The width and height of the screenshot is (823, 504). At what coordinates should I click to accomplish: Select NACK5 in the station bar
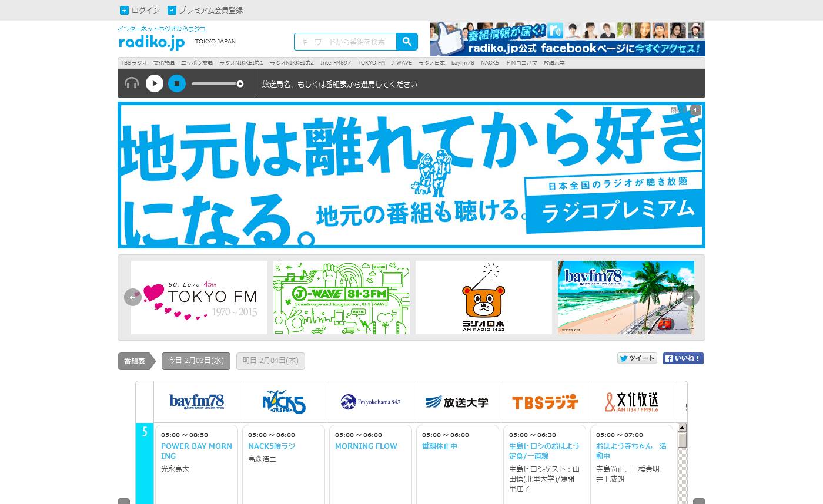(x=490, y=63)
